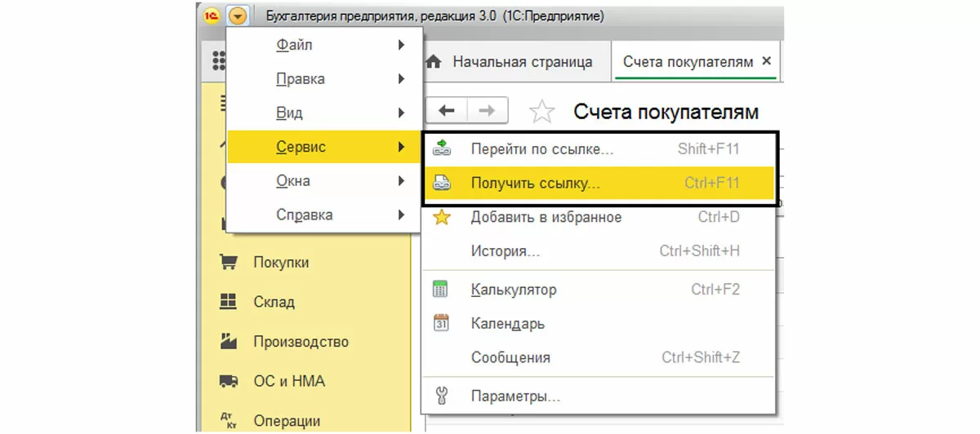Image resolution: width=980 pixels, height=434 pixels.
Task: Click the calculator icon in the Сервис submenu
Action: 441,290
